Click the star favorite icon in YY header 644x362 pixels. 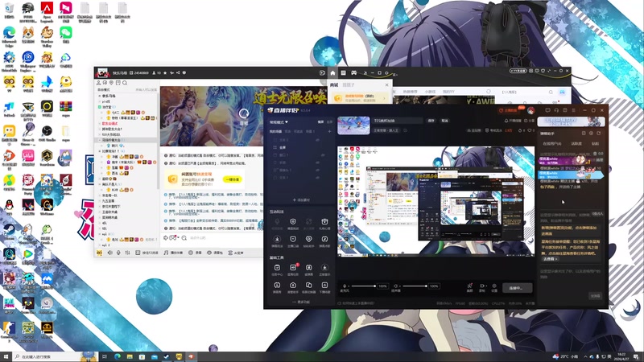point(165,72)
